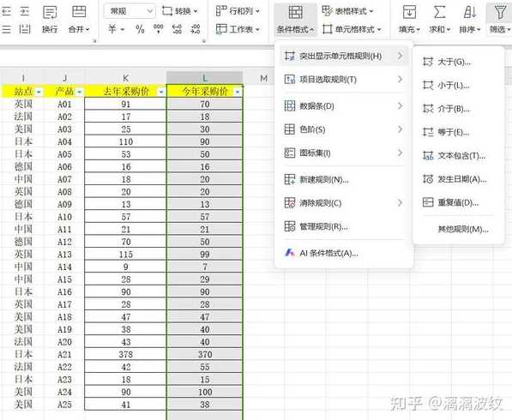Click the currency ¥ format icon
Viewport: 512px width, 420px height.
point(112,29)
